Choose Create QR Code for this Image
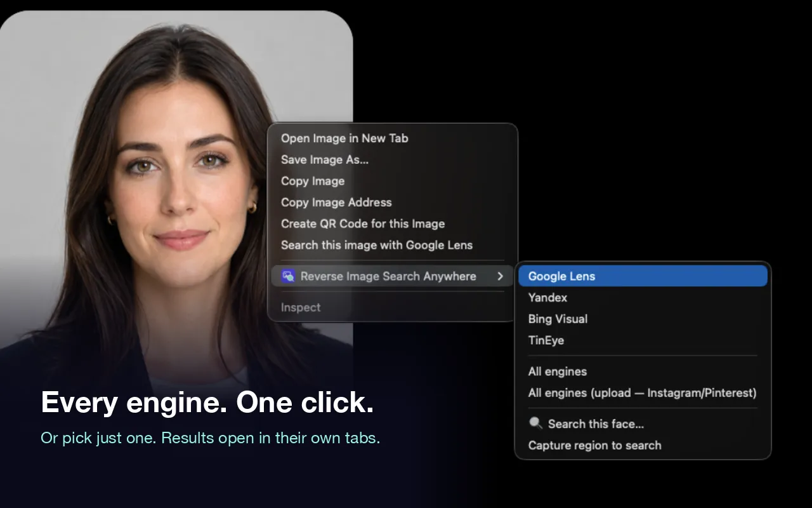This screenshot has width=812, height=508. [x=363, y=224]
